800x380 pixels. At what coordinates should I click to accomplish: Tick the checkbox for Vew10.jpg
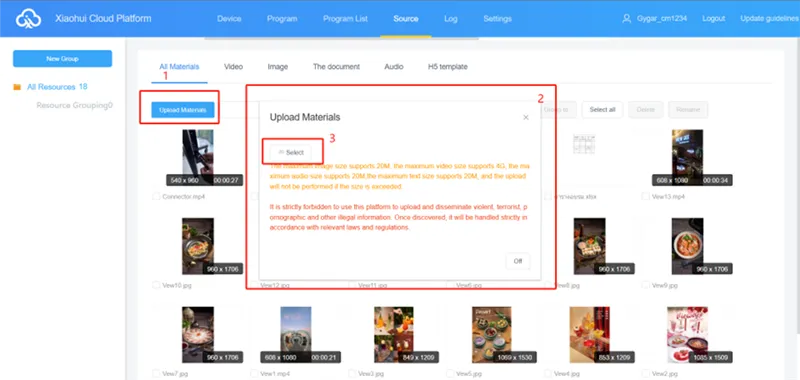[x=156, y=285]
